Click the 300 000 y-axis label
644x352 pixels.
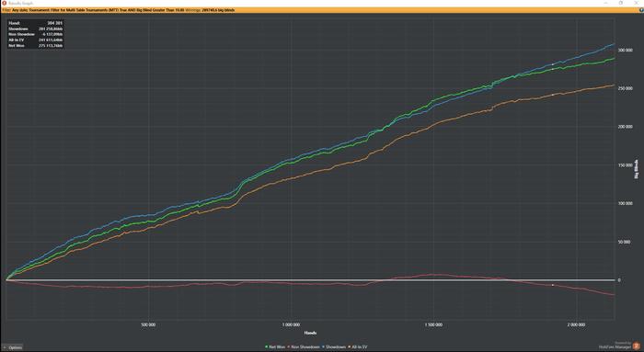point(625,50)
